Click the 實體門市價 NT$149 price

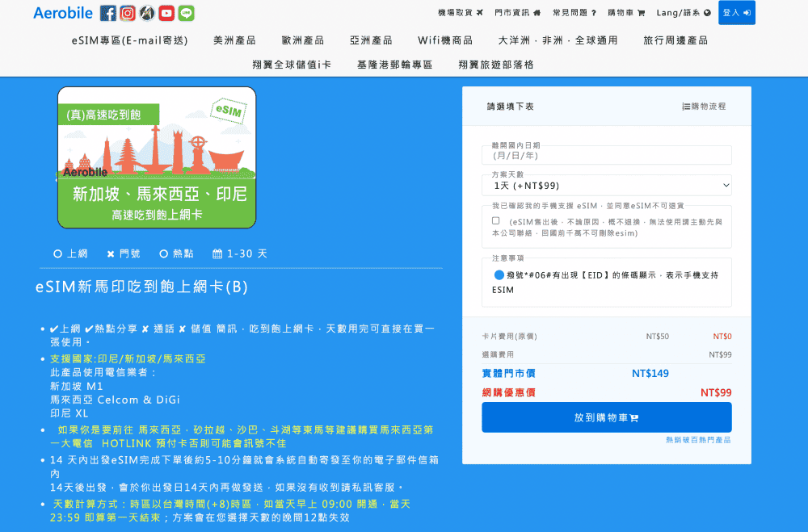coord(650,374)
